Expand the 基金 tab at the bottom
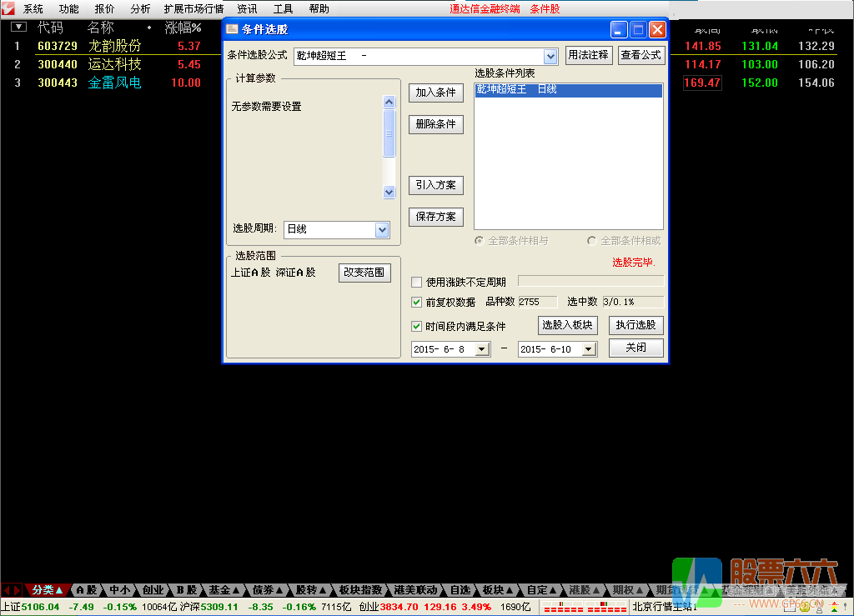This screenshot has height=616, width=854. point(224,590)
